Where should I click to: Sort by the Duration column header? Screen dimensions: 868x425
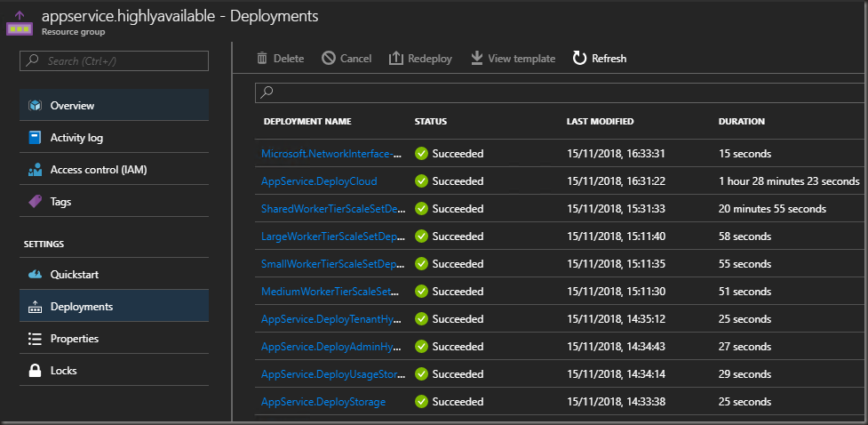(741, 122)
